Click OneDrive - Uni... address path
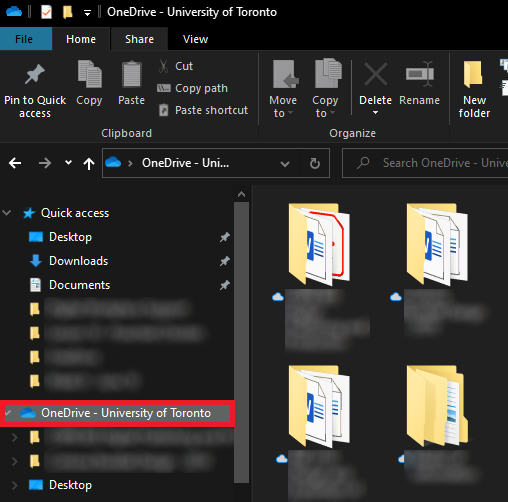 (185, 163)
